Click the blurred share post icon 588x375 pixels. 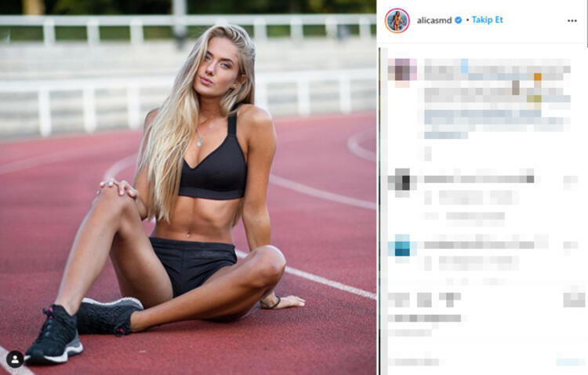450,300
